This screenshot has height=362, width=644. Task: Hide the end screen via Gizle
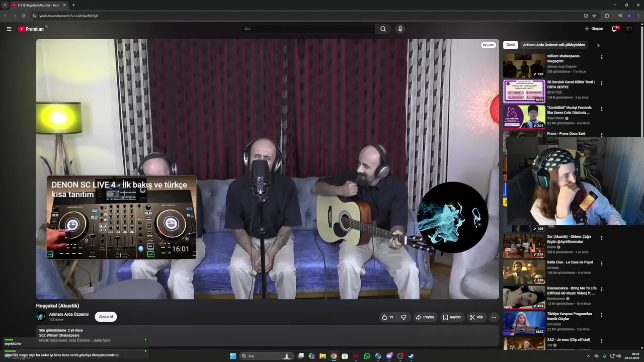tap(488, 45)
